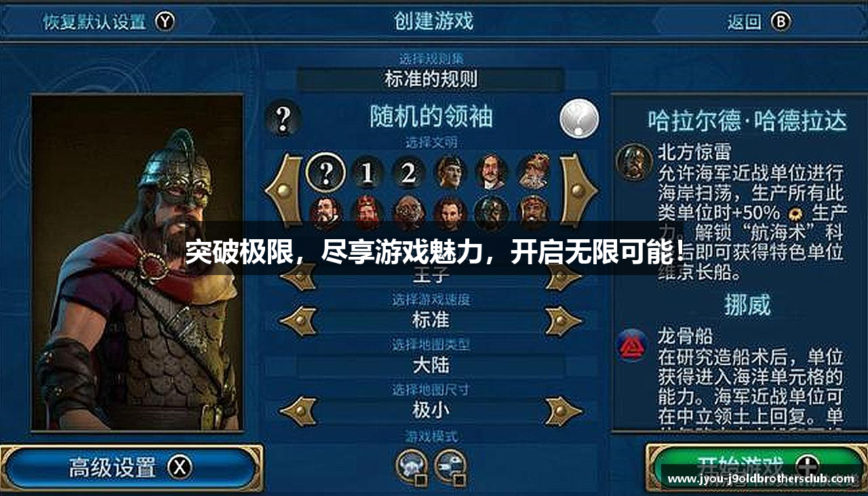Switch map size 极小 to previous option
Image resolution: width=868 pixels, height=496 pixels.
point(298,410)
